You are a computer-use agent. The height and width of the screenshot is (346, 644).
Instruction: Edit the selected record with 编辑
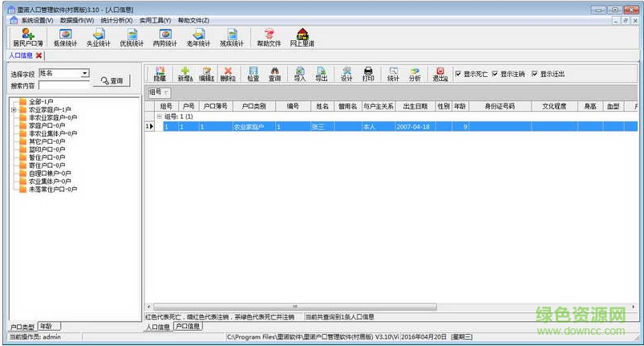coord(207,74)
